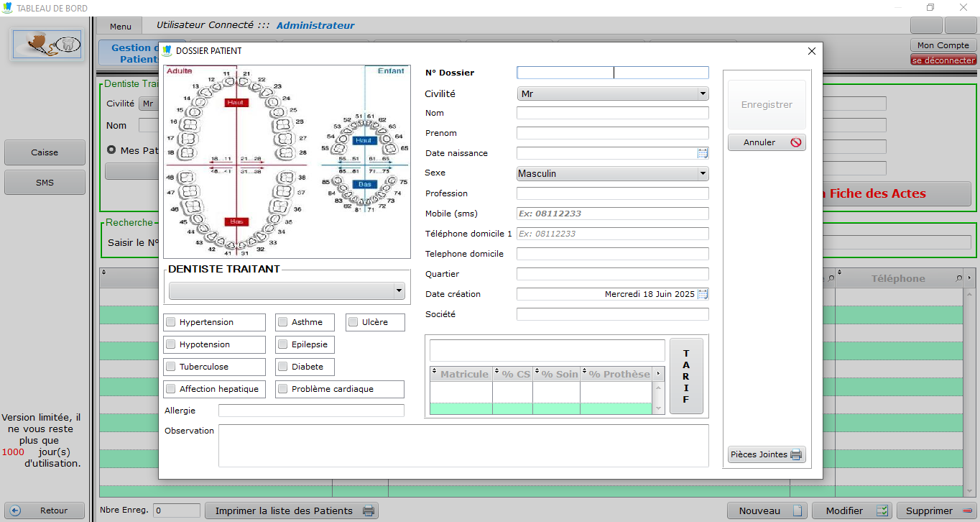Click the dental logo icon in left sidebar
The width and height of the screenshot is (980, 522).
tap(47, 45)
